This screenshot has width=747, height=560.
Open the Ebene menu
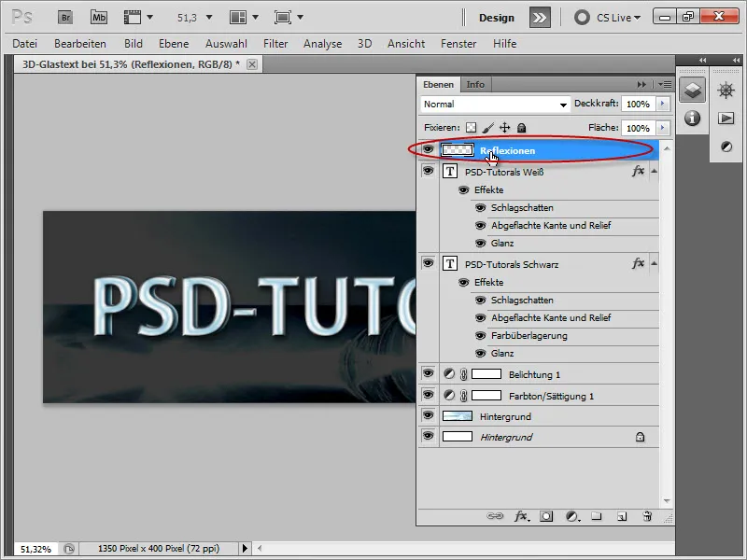point(174,44)
